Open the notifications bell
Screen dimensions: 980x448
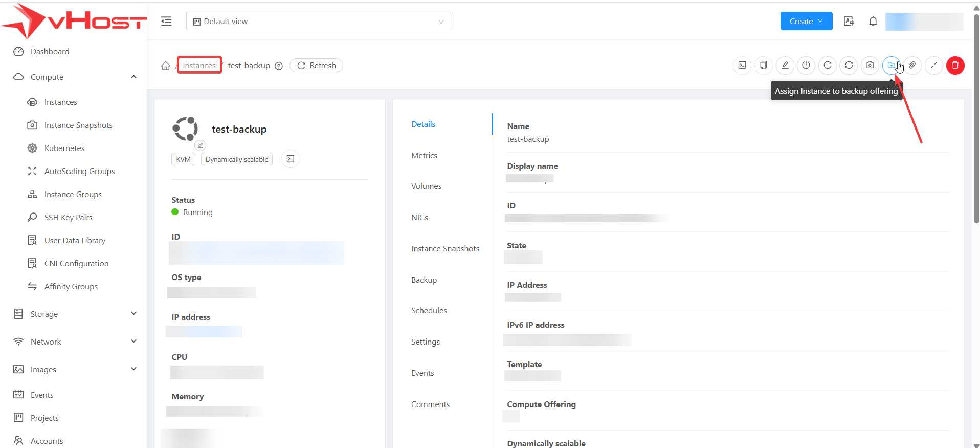coord(873,22)
